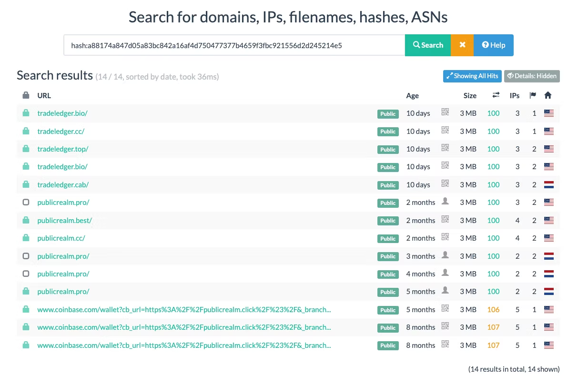Click the magnifier icon inside the Search button
The image size is (588, 386).
click(x=416, y=45)
